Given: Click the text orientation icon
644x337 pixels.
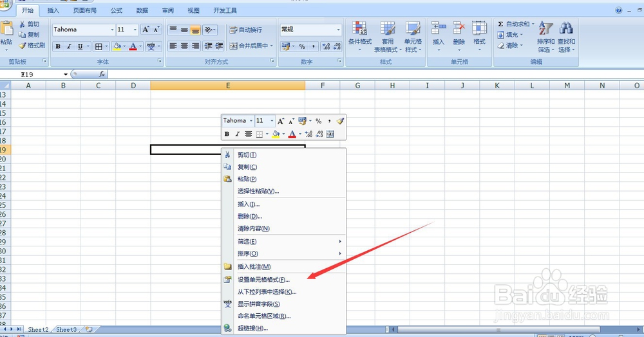Looking at the screenshot, I should pyautogui.click(x=208, y=30).
